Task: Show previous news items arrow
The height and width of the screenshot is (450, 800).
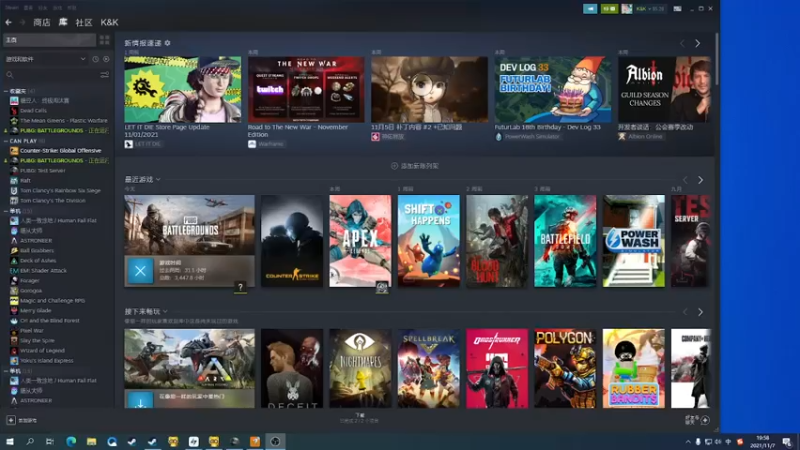Action: [682, 44]
